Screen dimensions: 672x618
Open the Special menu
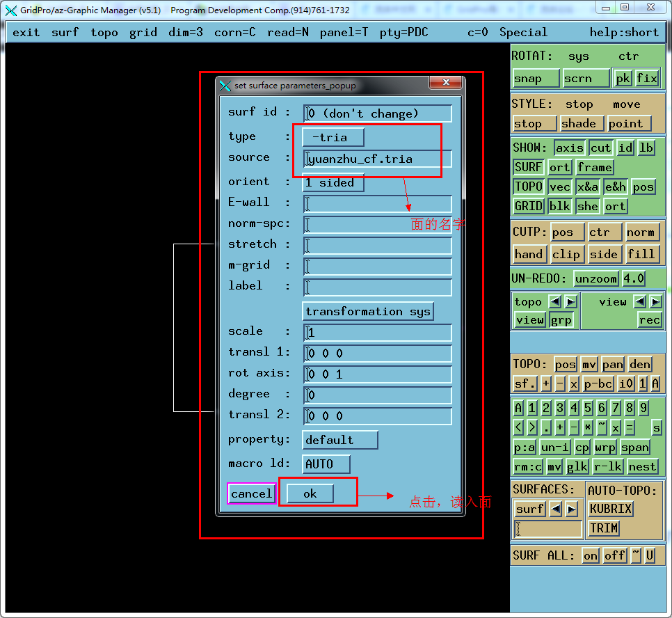(523, 31)
